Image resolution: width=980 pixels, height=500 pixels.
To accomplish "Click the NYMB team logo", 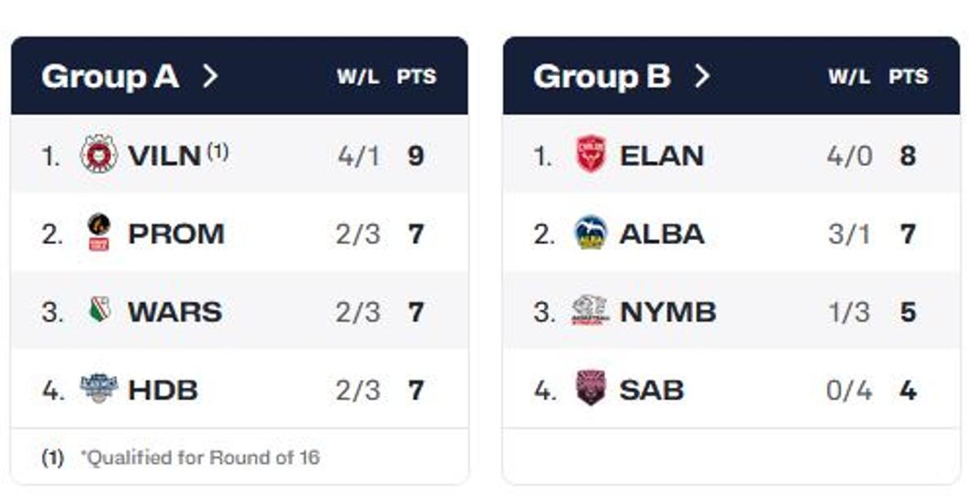I will click(x=590, y=311).
